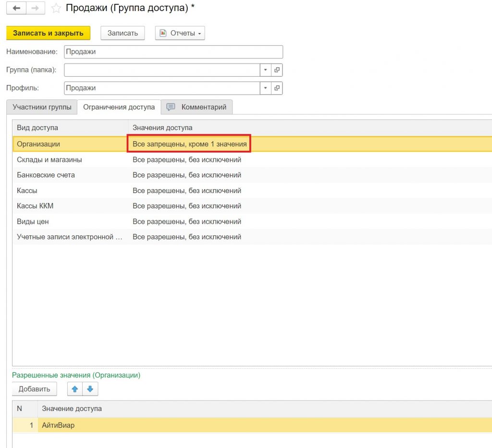The width and height of the screenshot is (492, 448).
Task: Open the Группа (папка) selection dropdown arrow
Action: click(265, 70)
